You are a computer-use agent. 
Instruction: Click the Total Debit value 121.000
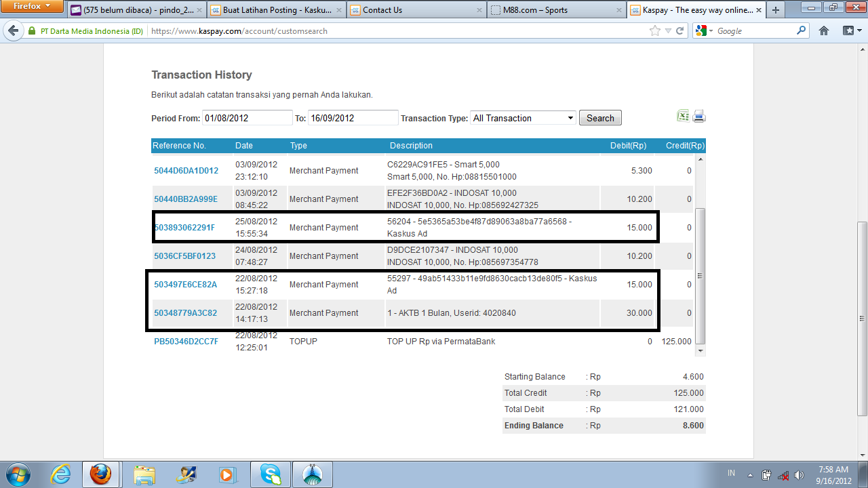[x=688, y=409]
